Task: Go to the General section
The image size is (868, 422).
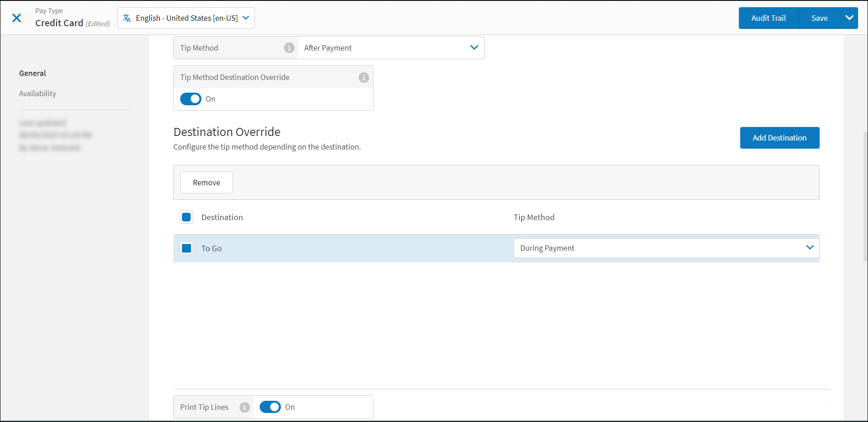Action: tap(33, 73)
